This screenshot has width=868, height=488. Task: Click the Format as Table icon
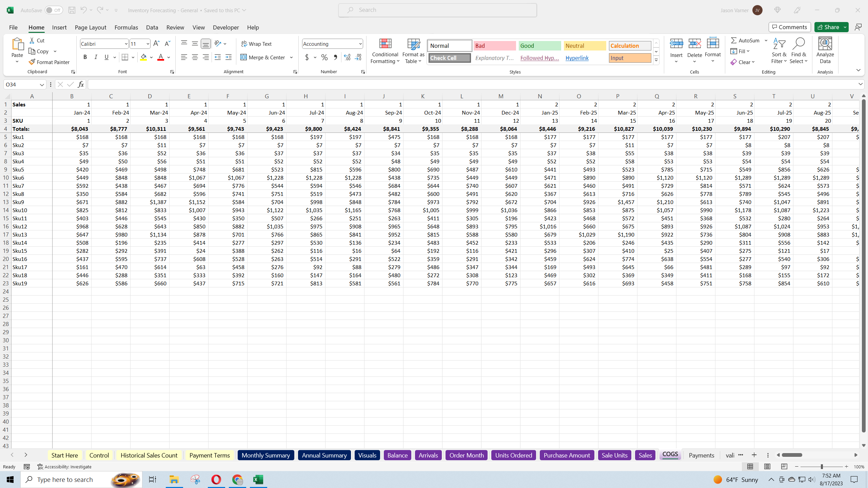point(413,51)
